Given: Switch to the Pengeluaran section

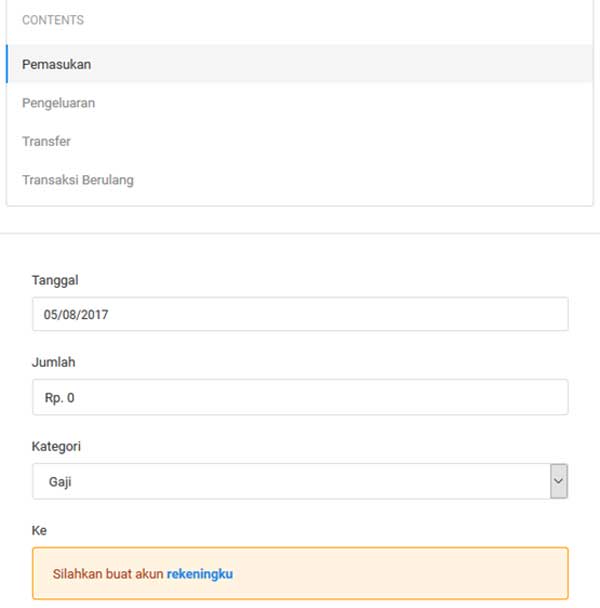Looking at the screenshot, I should click(58, 103).
